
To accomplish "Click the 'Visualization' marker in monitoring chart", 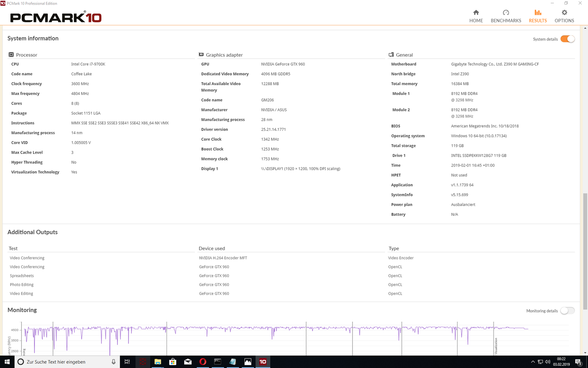I will [x=496, y=346].
